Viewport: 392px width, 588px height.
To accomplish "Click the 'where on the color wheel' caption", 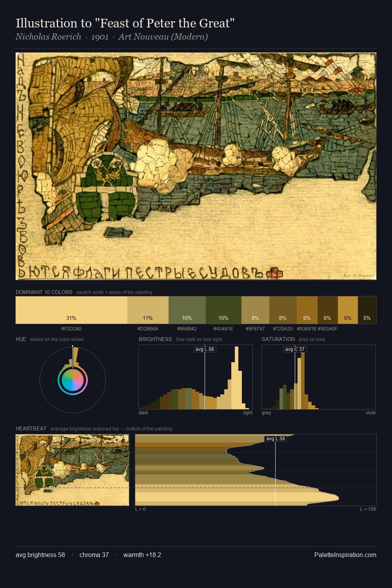I will click(57, 339).
